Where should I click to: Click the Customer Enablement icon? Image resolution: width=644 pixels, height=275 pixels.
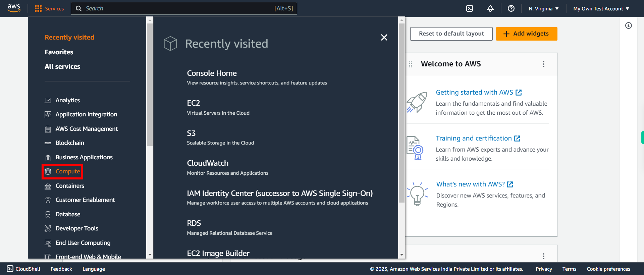click(48, 200)
